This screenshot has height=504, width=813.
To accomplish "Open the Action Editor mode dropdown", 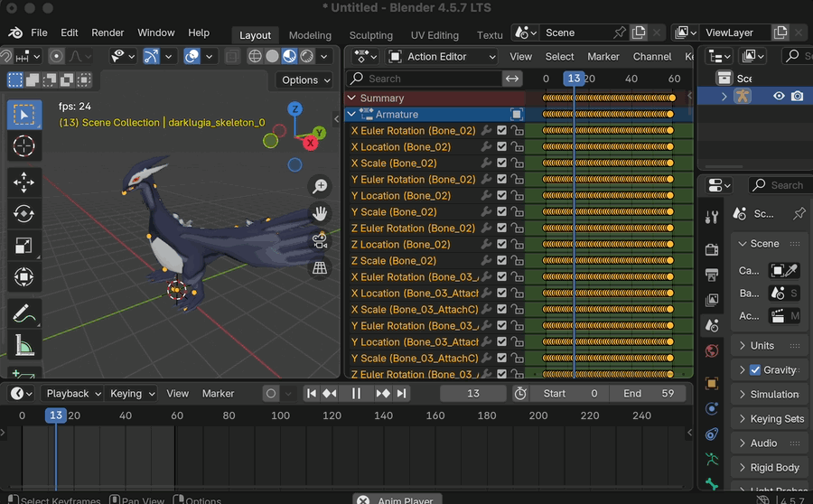I will pos(443,57).
